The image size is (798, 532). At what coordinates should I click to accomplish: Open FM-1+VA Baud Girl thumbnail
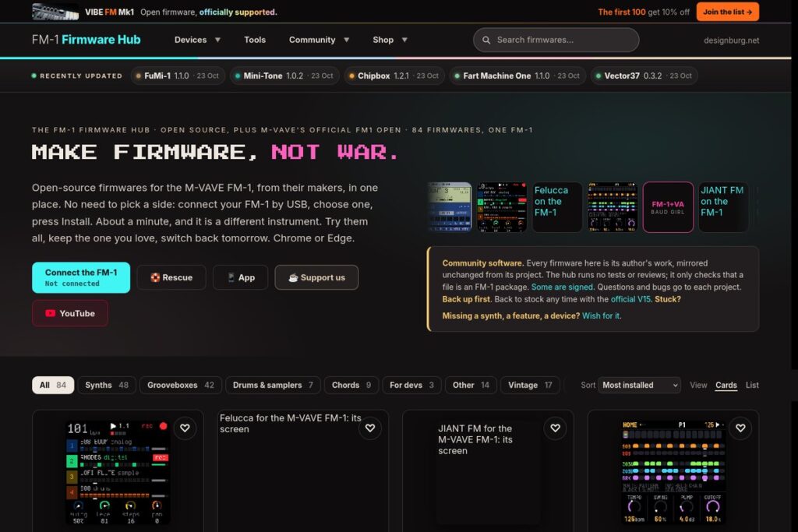click(668, 207)
